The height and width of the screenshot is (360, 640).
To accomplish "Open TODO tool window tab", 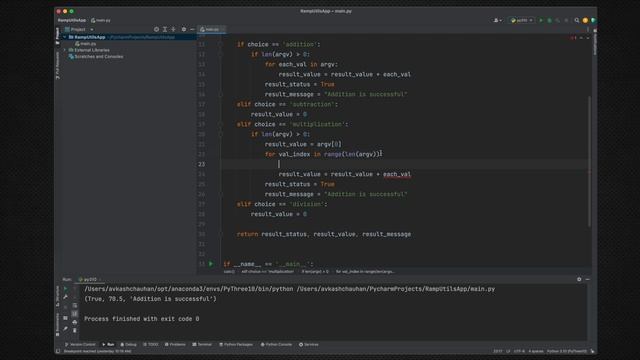I will [151, 344].
